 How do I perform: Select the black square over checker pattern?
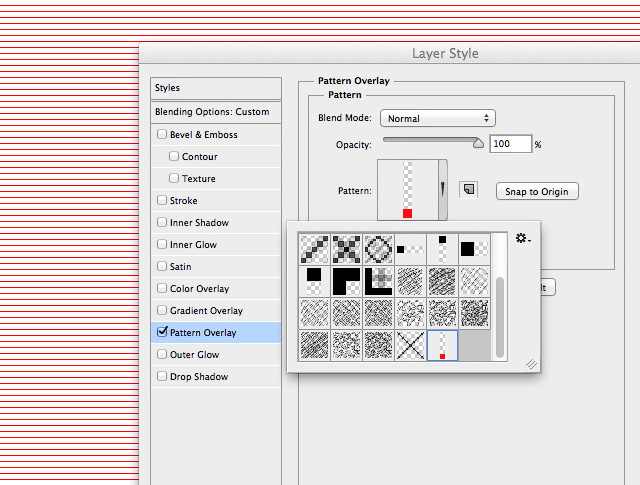(x=314, y=281)
